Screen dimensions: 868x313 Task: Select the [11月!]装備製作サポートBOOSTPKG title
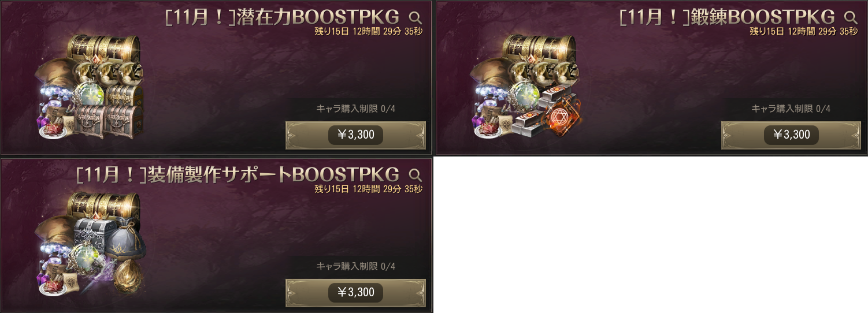pyautogui.click(x=238, y=175)
